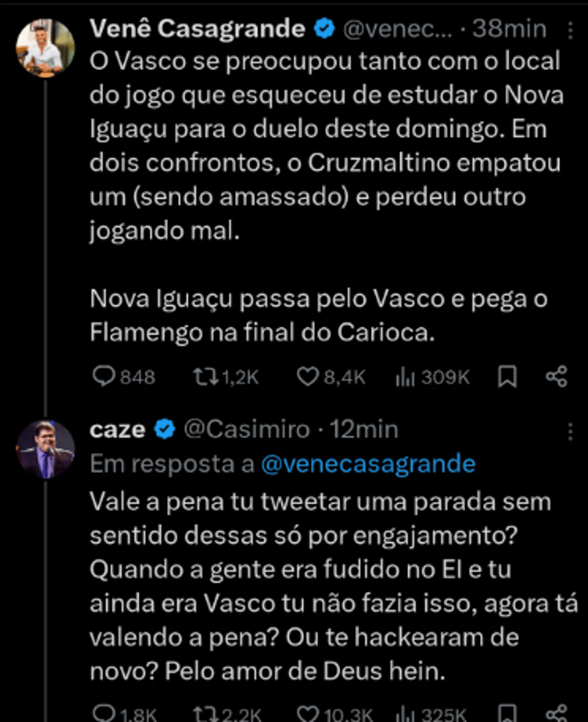The image size is (588, 722).
Task: Click caze's profile avatar
Action: (x=45, y=450)
